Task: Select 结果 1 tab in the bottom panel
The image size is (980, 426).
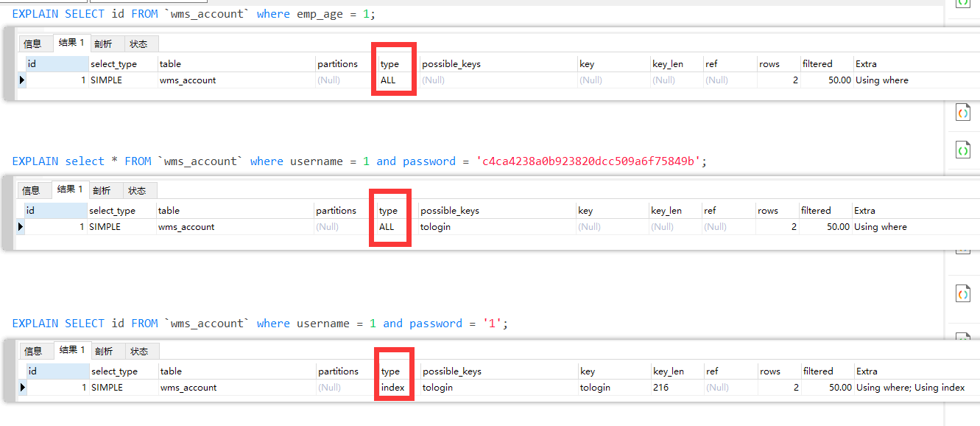Action: (71, 350)
